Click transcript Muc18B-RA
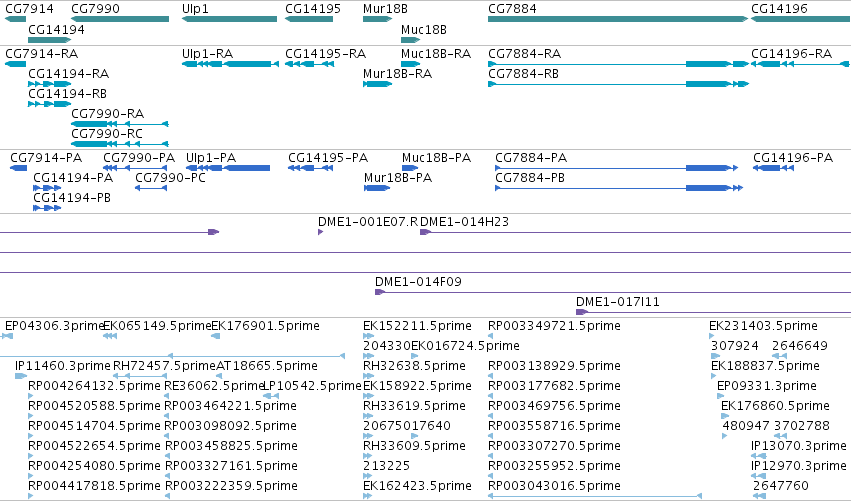 click(x=436, y=54)
